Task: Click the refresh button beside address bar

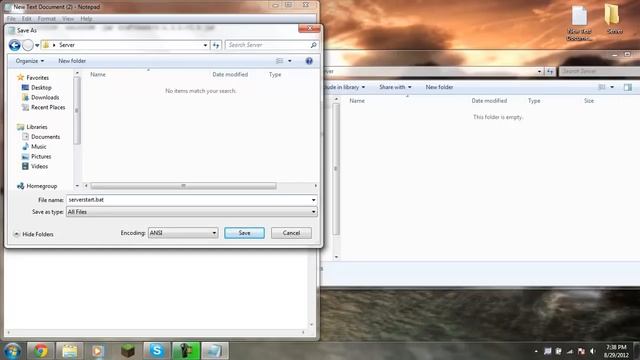Action: (x=216, y=45)
